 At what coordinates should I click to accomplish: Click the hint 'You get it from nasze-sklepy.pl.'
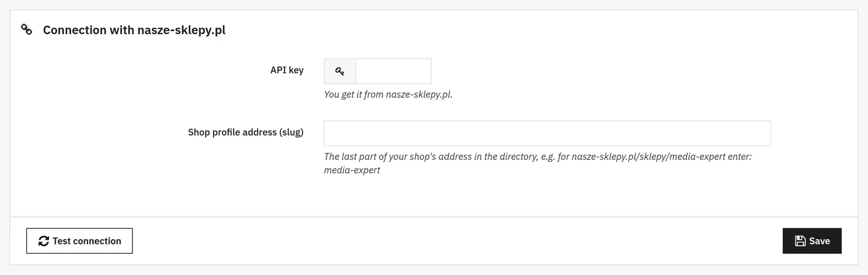point(388,94)
